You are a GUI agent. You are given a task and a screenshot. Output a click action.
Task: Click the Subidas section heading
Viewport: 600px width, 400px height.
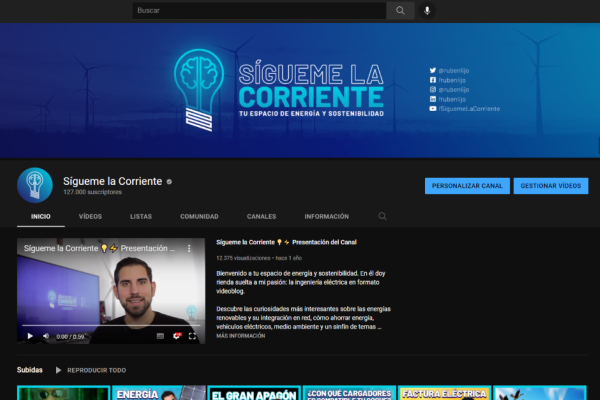pos(30,370)
